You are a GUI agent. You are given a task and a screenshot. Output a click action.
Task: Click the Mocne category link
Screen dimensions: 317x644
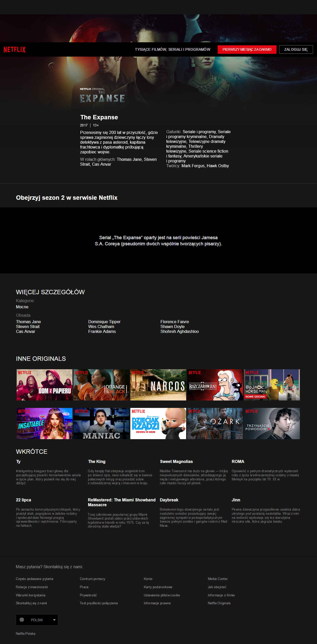coord(22,307)
